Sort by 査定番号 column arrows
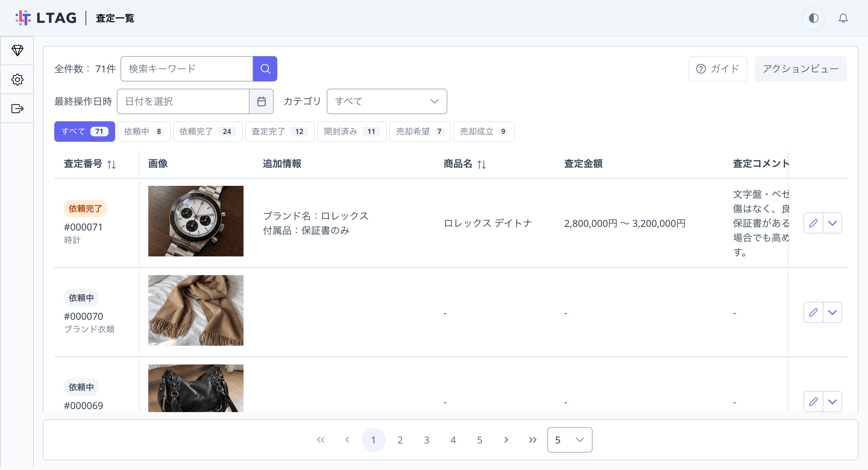 112,164
